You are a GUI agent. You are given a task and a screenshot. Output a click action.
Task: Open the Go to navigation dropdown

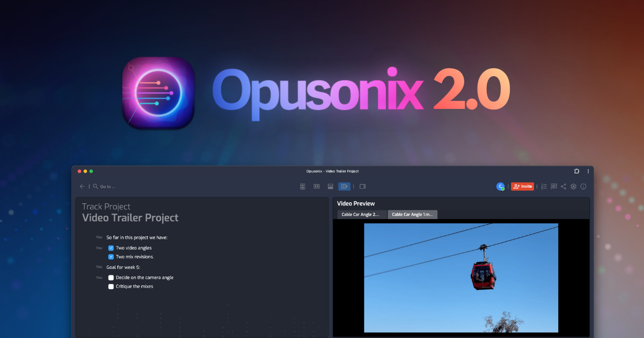pyautogui.click(x=105, y=186)
